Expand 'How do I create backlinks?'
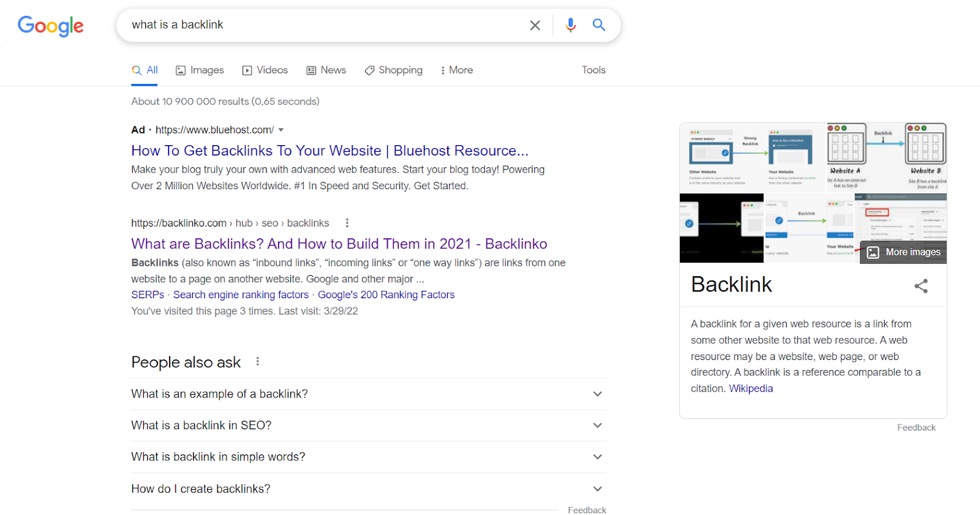 (368, 489)
